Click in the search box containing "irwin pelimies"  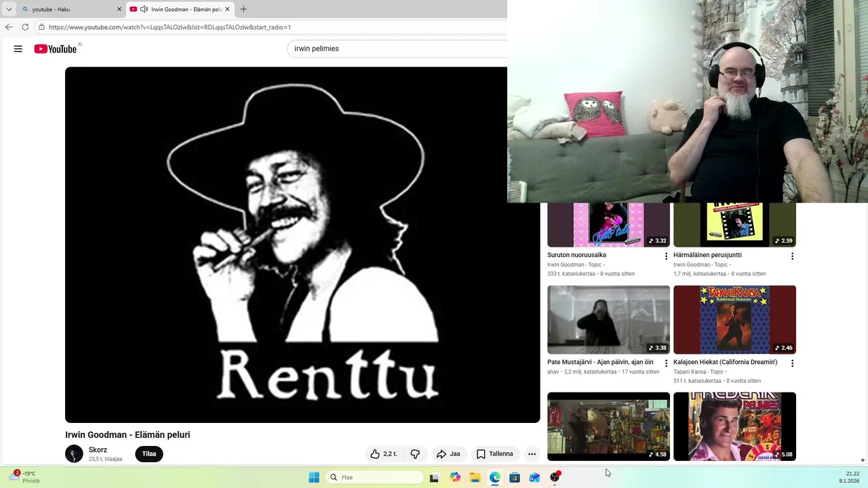pos(397,49)
